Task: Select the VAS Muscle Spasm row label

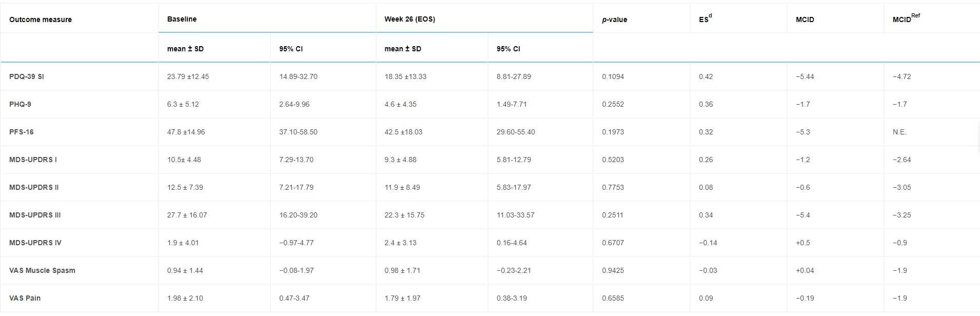Action: pos(42,270)
